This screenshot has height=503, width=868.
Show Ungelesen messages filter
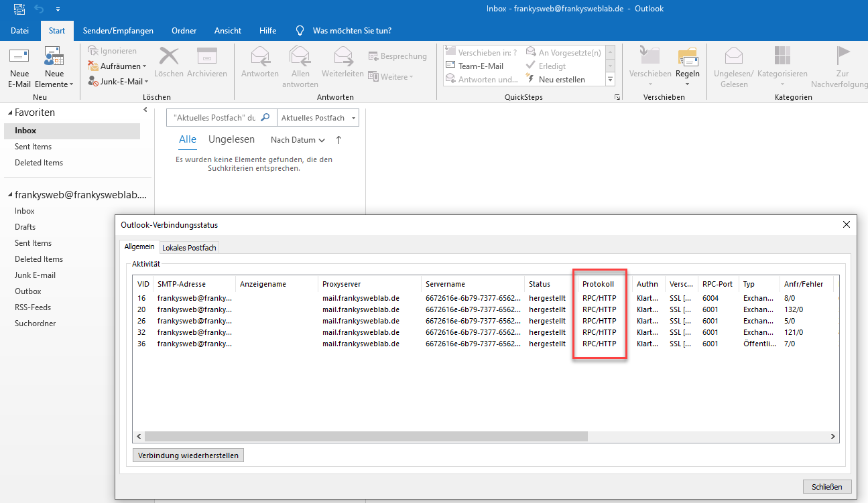pyautogui.click(x=231, y=139)
